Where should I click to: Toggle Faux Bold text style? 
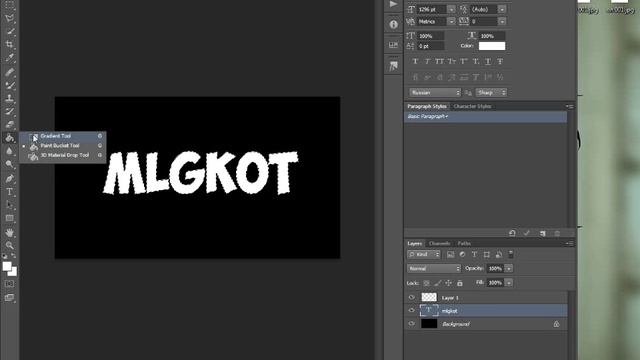[415, 61]
